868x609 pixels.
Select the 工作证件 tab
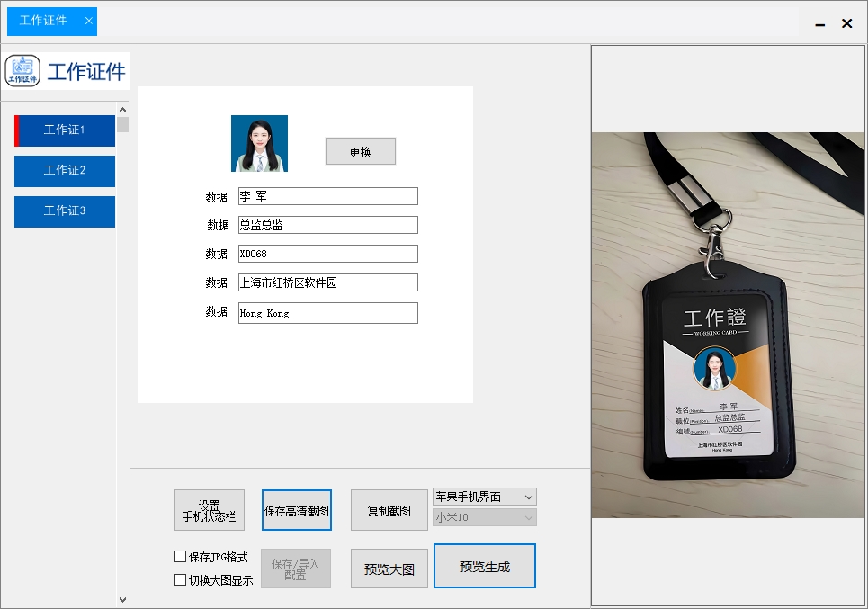coord(43,22)
